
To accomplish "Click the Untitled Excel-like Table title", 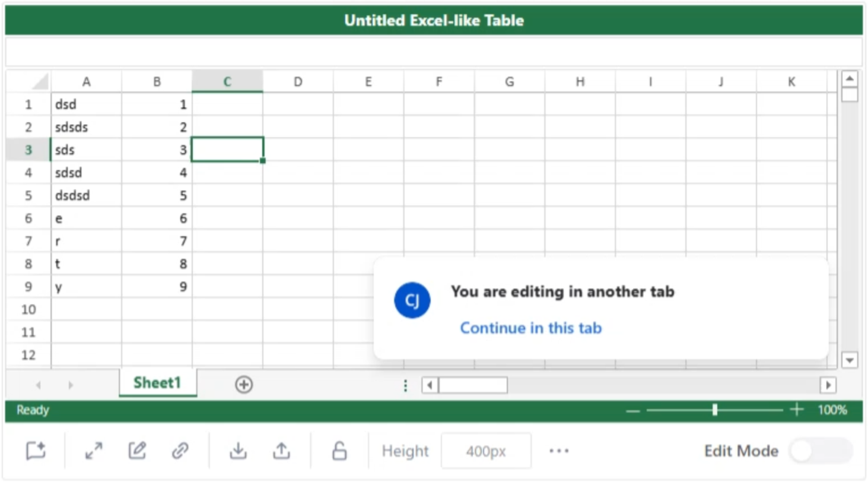I will click(x=434, y=21).
